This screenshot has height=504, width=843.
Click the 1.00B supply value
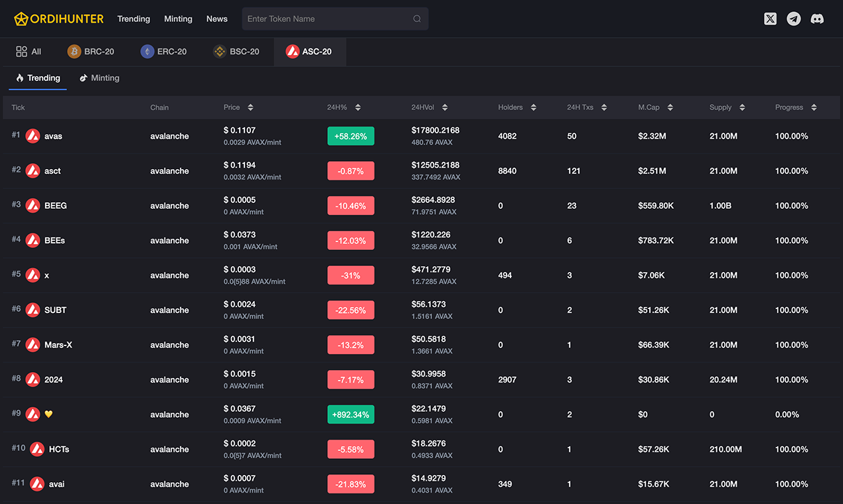pos(720,206)
